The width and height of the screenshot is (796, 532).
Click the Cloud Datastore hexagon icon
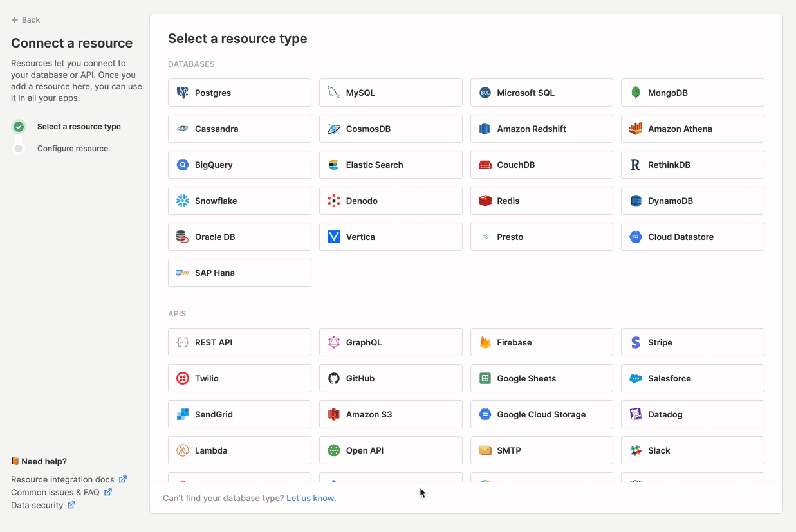point(636,237)
